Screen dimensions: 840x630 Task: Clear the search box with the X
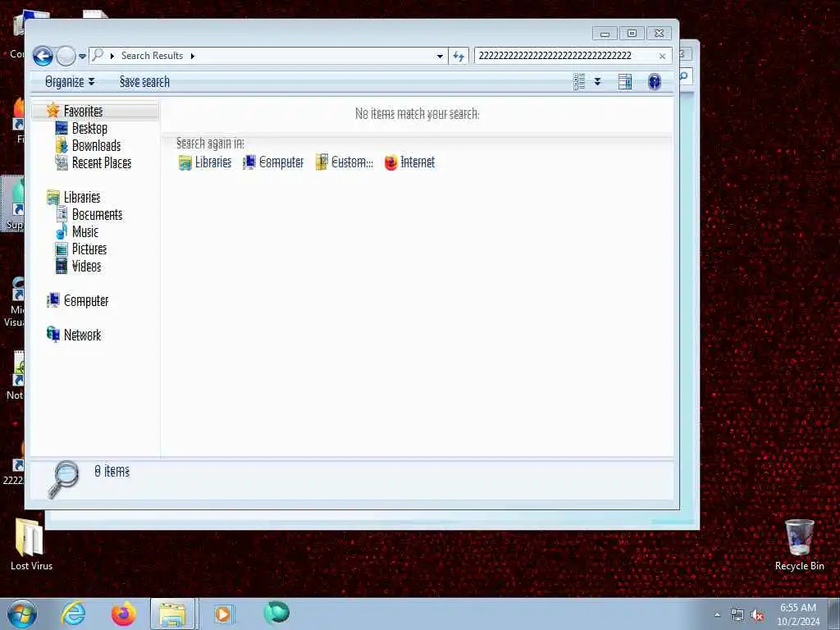click(x=662, y=57)
